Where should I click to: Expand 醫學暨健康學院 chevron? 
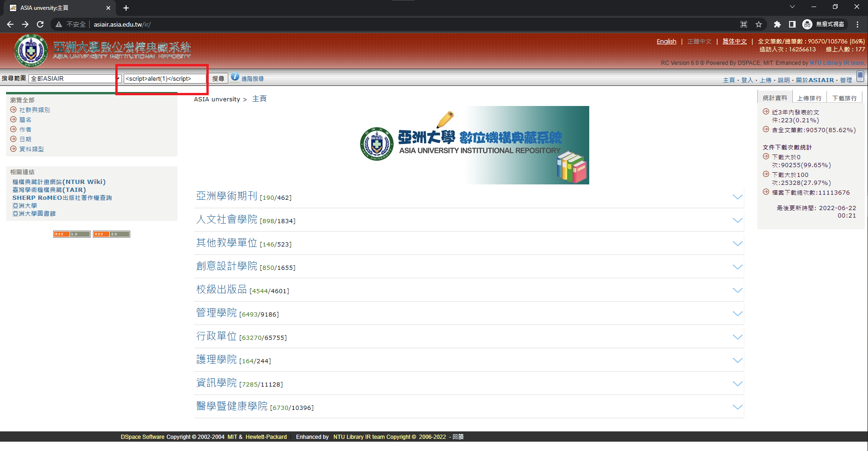738,407
